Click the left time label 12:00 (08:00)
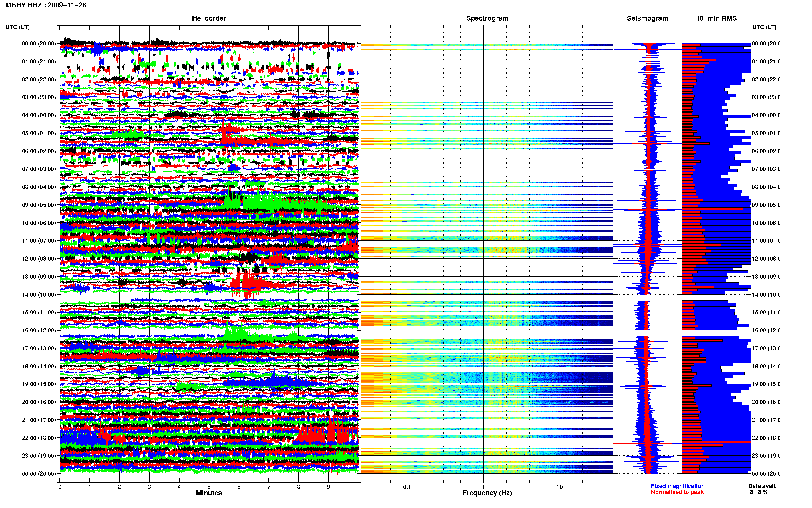This screenshot has height=508, width=812. 39,259
